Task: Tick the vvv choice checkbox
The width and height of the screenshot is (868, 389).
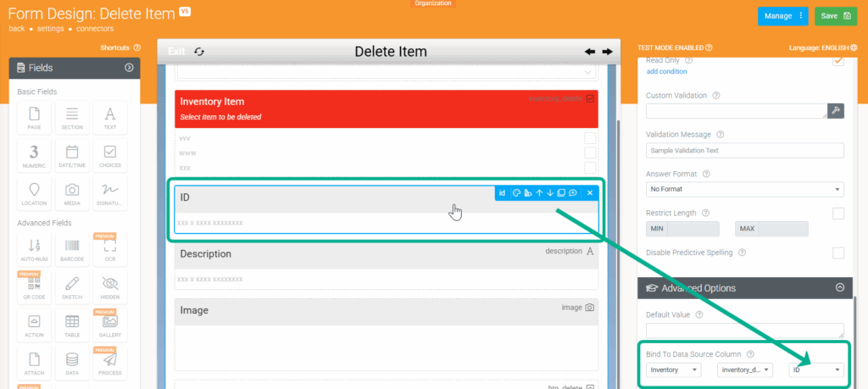Action: 590,138
